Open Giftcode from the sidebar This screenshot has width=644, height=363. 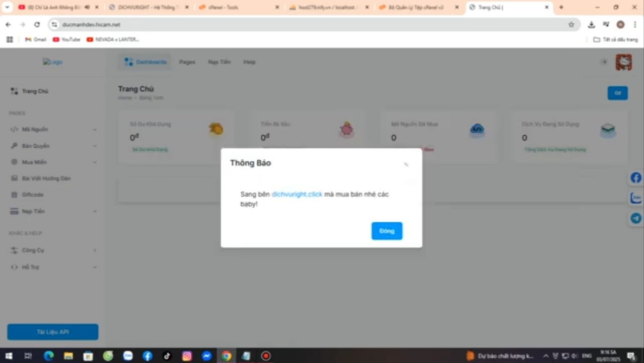click(x=33, y=195)
